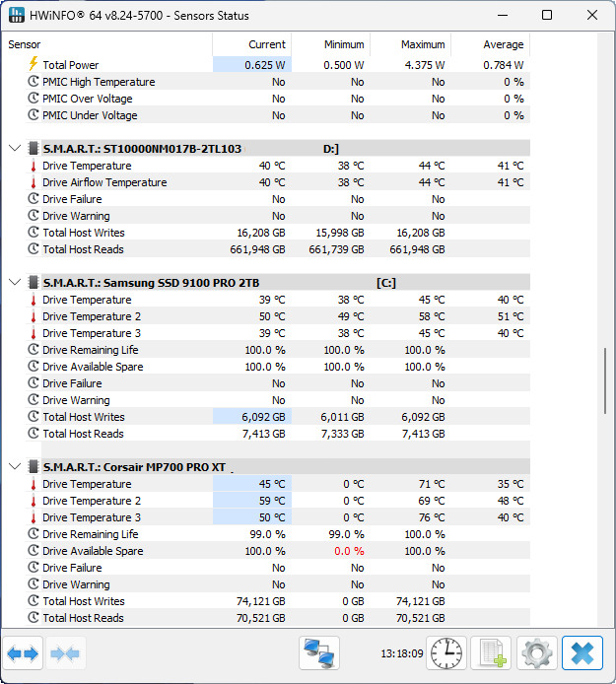616x684 pixels.
Task: Click the 59 °C current Drive Temperature 2 value
Action: tap(272, 501)
